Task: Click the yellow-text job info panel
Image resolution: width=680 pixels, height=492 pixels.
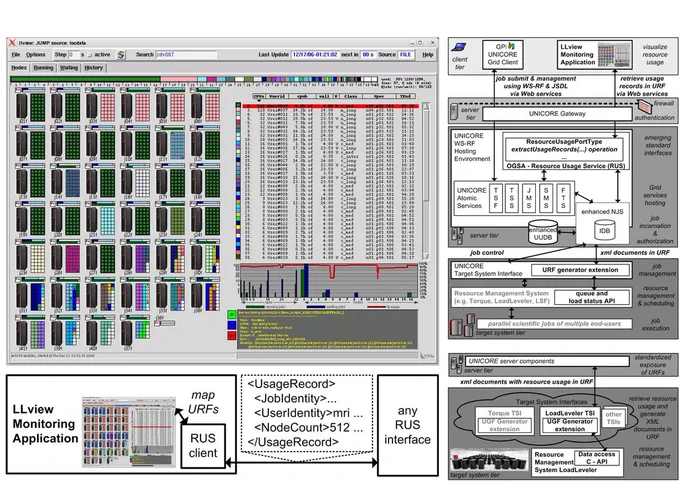Action: 328,329
